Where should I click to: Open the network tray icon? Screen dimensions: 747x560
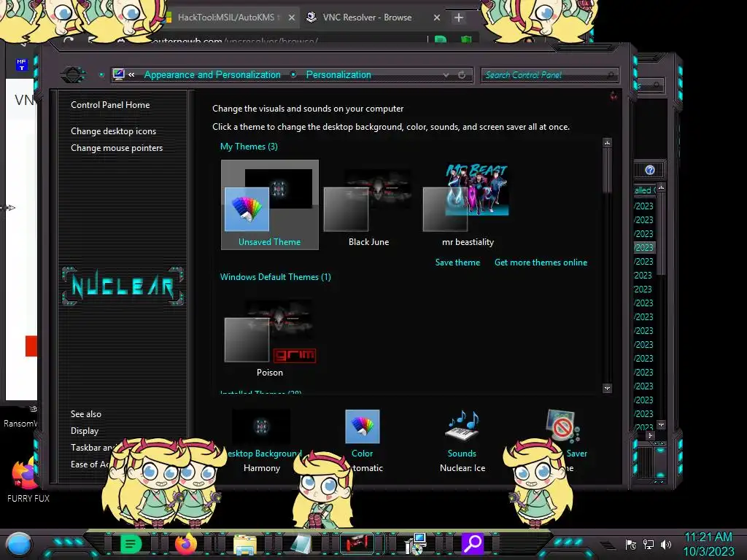pos(649,545)
